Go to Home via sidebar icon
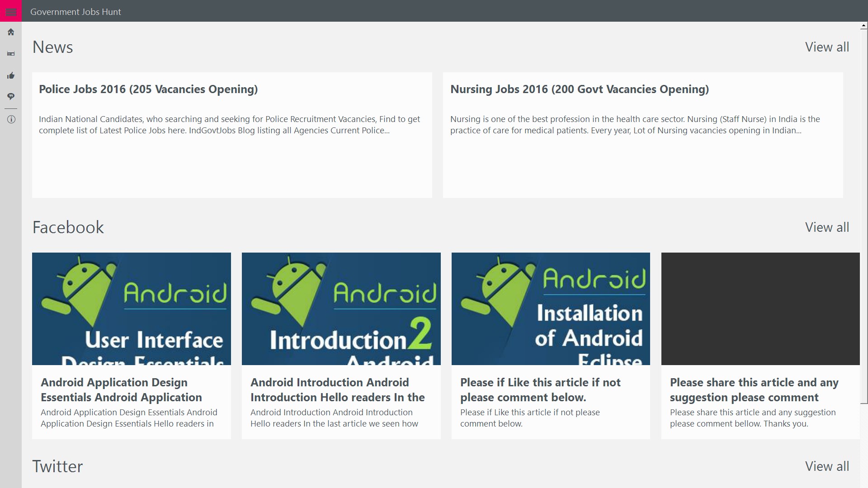Image resolution: width=868 pixels, height=488 pixels. 11,32
